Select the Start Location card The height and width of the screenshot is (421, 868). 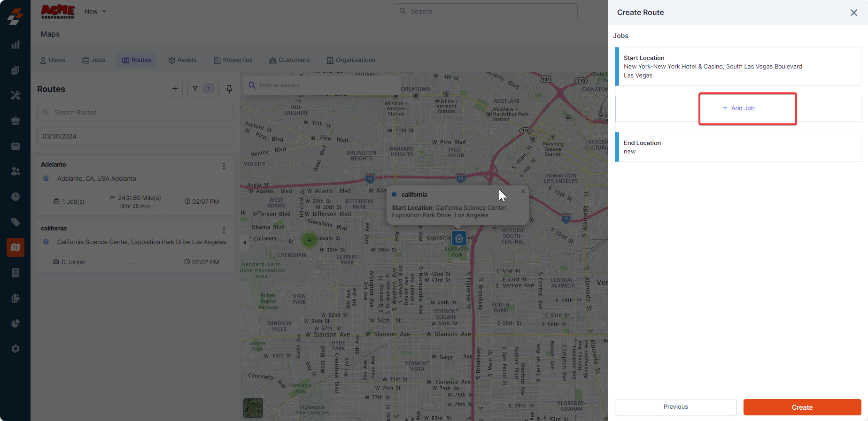(x=738, y=67)
